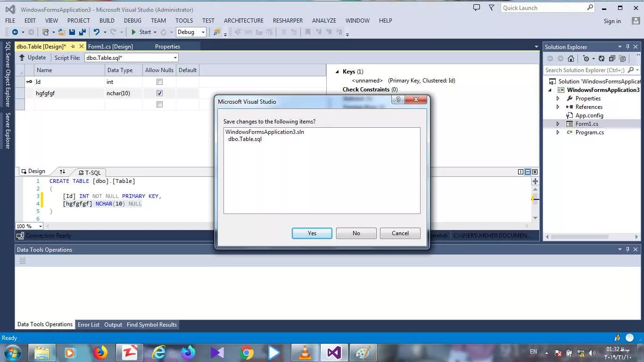644x362 pixels.
Task: Open Paint from the taskbar
Action: (x=363, y=353)
